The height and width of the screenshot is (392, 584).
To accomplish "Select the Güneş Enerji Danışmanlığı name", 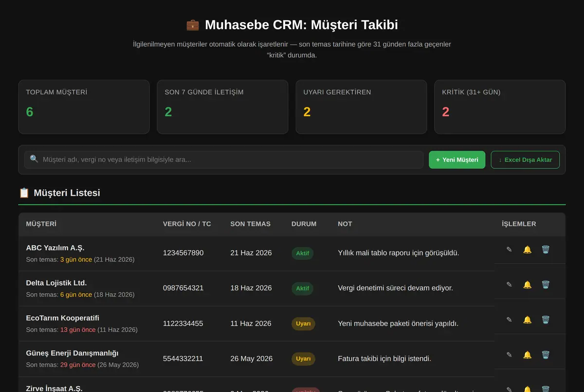I will (x=72, y=353).
